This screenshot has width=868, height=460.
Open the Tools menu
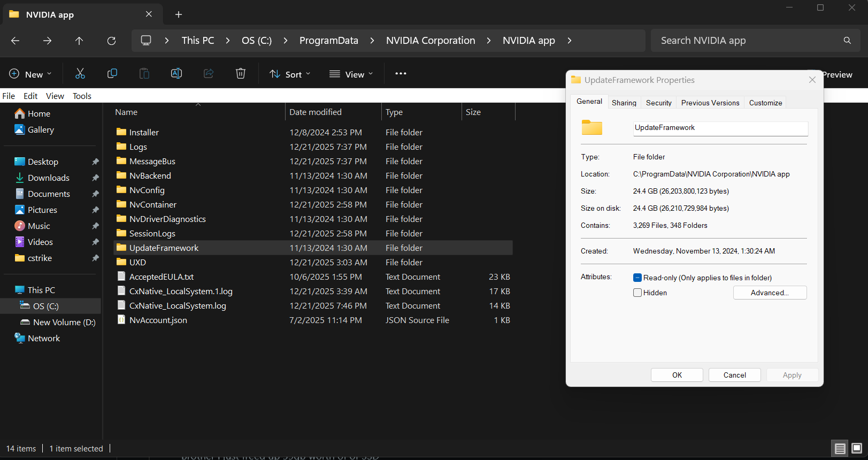82,96
